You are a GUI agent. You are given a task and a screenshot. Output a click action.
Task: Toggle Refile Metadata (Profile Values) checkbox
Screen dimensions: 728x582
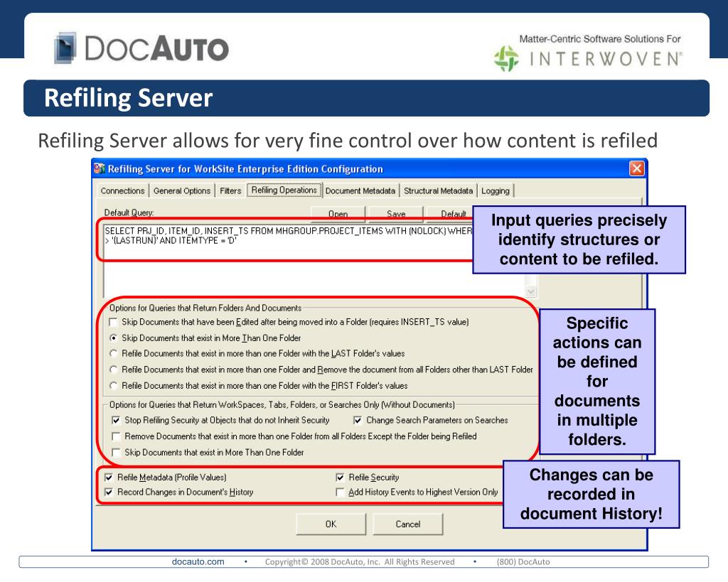pos(109,478)
